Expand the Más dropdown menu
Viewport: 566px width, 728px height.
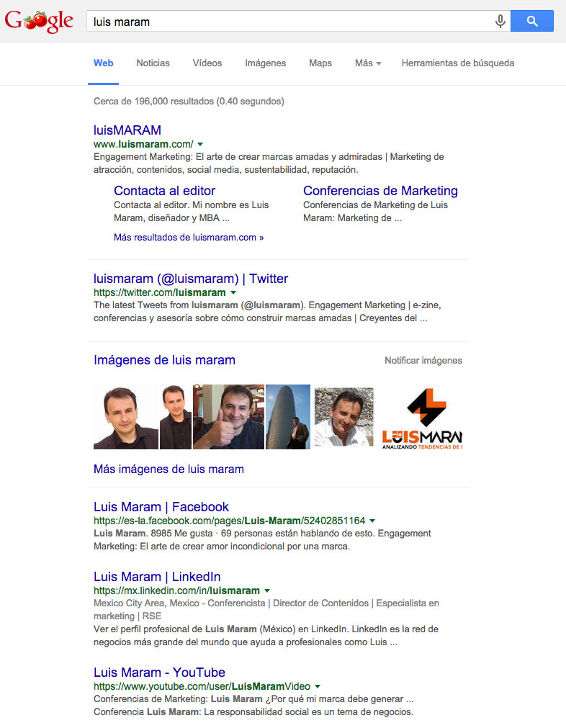point(368,63)
